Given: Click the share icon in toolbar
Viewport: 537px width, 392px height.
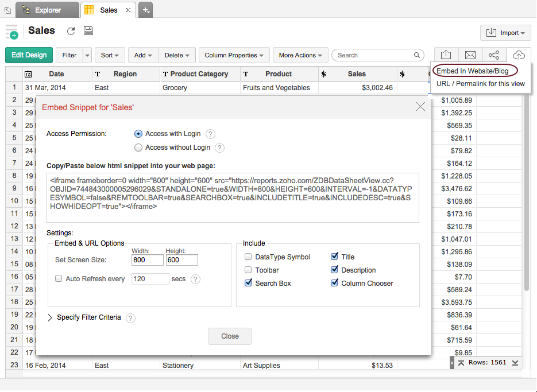Looking at the screenshot, I should [494, 55].
